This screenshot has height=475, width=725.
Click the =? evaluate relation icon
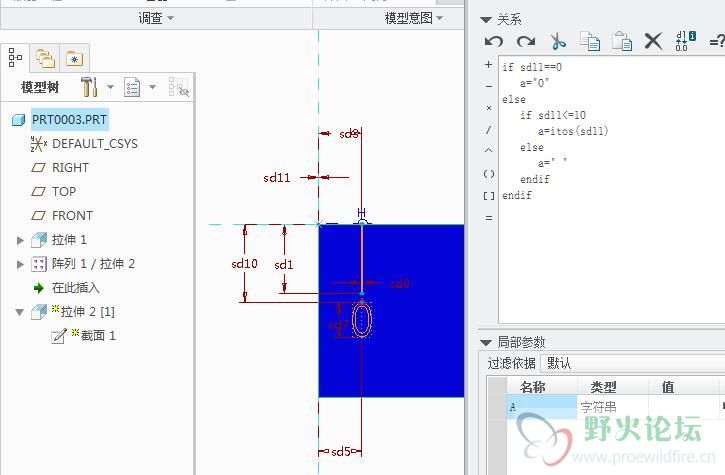pos(717,42)
